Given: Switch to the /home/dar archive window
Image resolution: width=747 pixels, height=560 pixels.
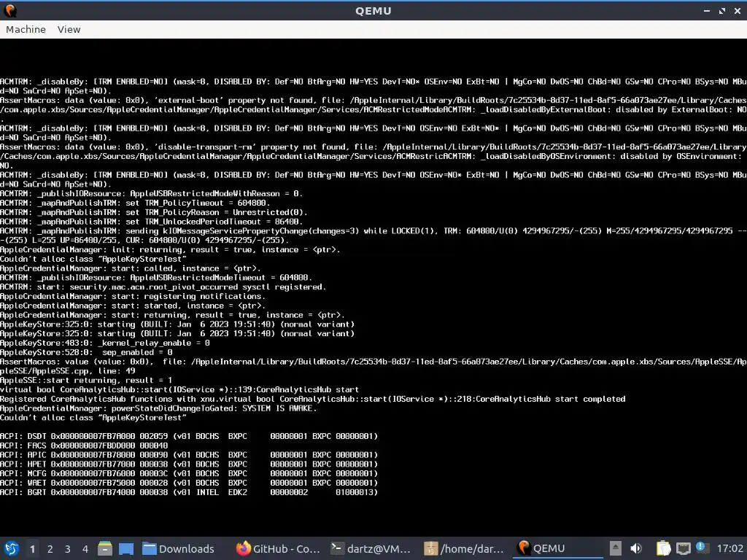Looking at the screenshot, I should [x=463, y=548].
